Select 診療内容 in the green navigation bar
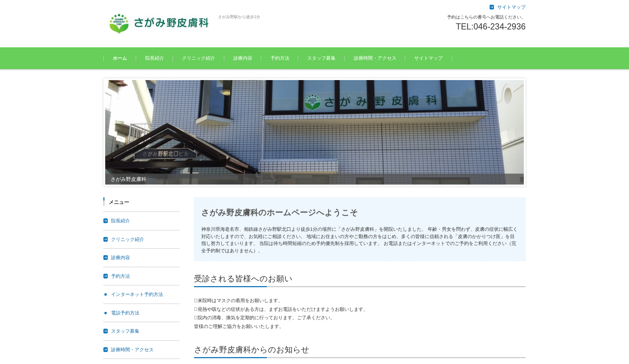 click(x=242, y=58)
